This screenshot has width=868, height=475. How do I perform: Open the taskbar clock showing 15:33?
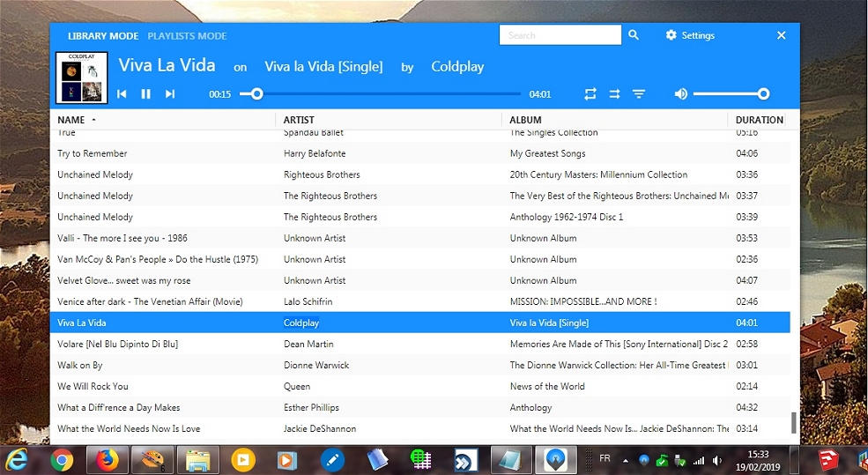point(758,460)
